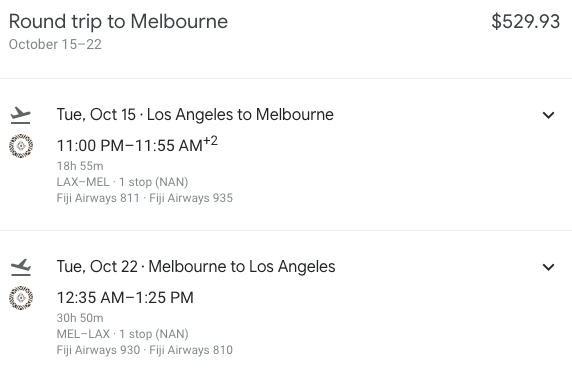Image resolution: width=572 pixels, height=375 pixels.
Task: Click the MEL–LAX 1 stop (NAN) line
Action: pos(123,334)
